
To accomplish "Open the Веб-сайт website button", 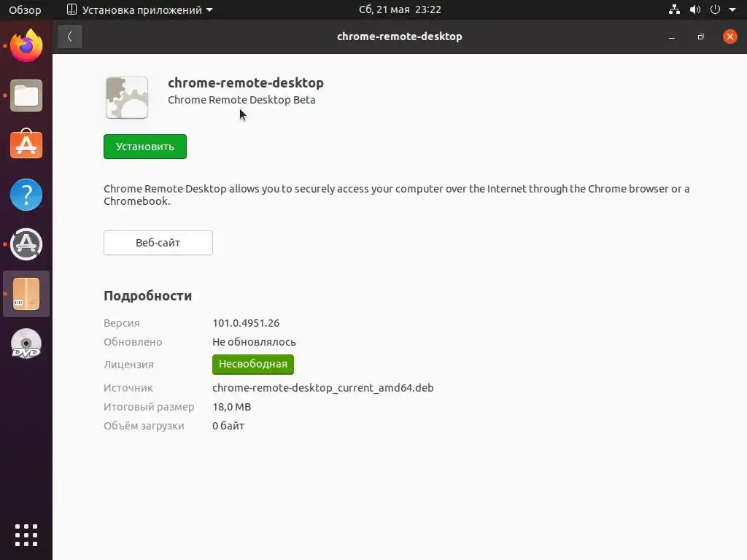I will click(x=158, y=243).
